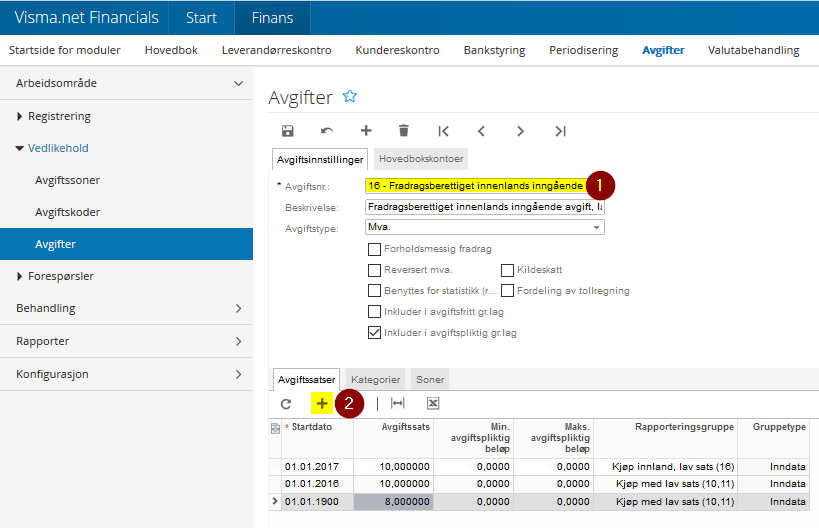Click the Beskrivelse text field
The height and width of the screenshot is (528, 819).
pos(484,207)
